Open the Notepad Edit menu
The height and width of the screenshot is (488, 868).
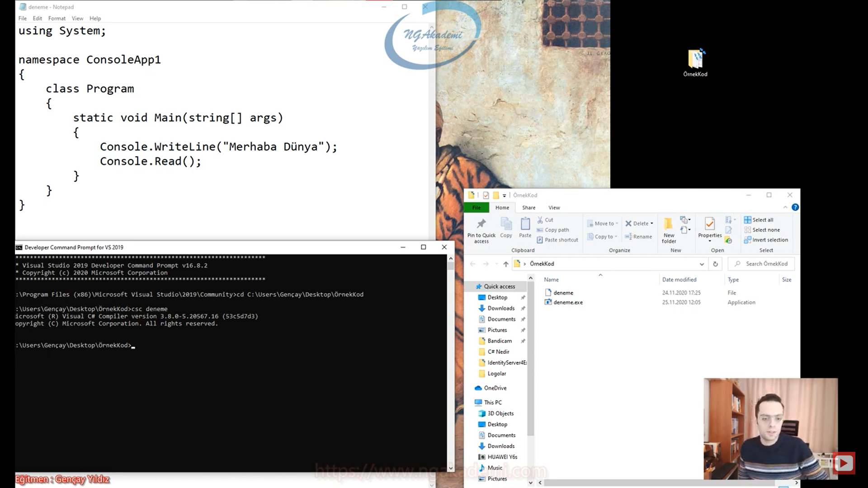click(x=38, y=18)
